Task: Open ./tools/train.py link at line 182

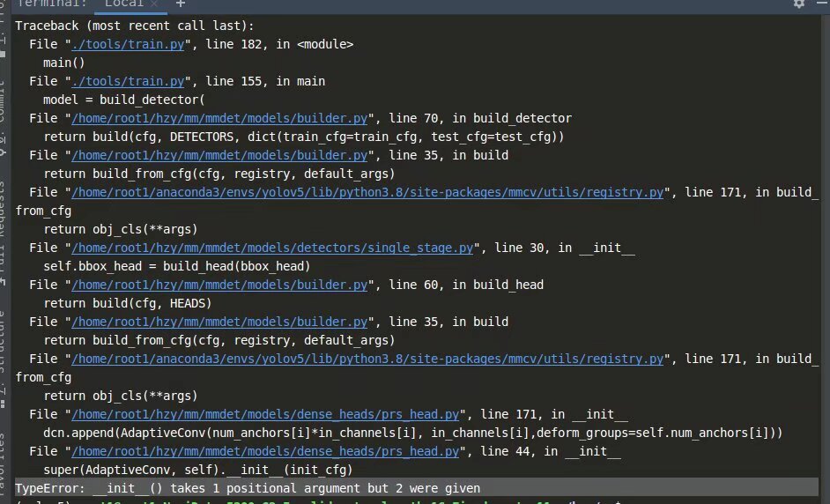Action: [x=128, y=44]
